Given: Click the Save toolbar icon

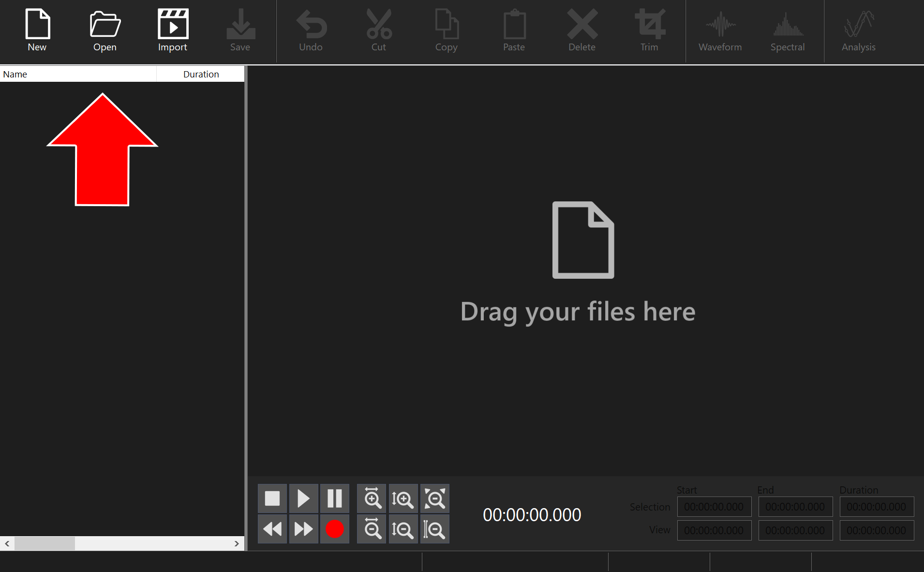Looking at the screenshot, I should pos(240,30).
